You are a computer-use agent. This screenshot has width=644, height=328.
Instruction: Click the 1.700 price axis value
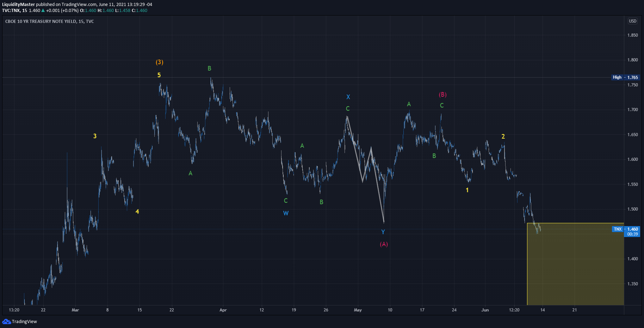click(x=633, y=110)
